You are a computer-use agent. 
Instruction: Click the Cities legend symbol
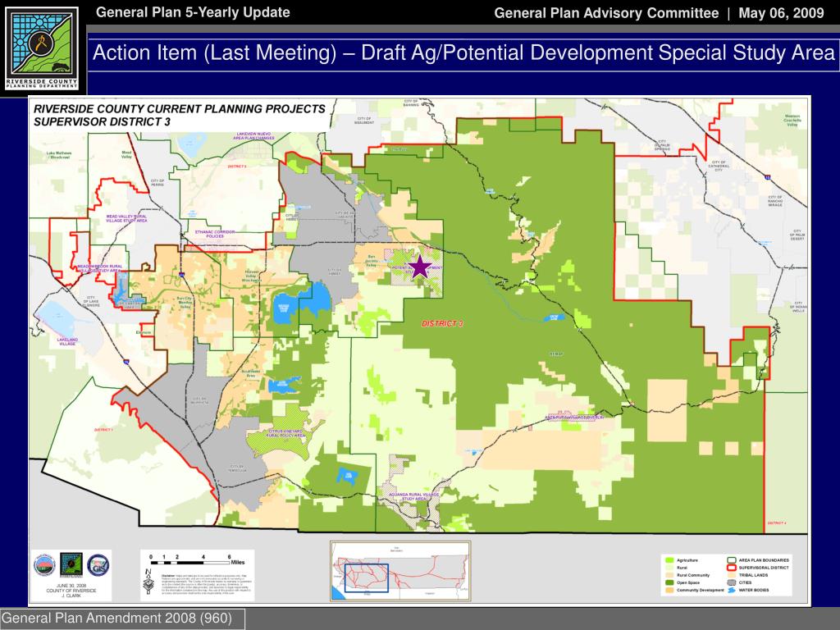point(731,582)
